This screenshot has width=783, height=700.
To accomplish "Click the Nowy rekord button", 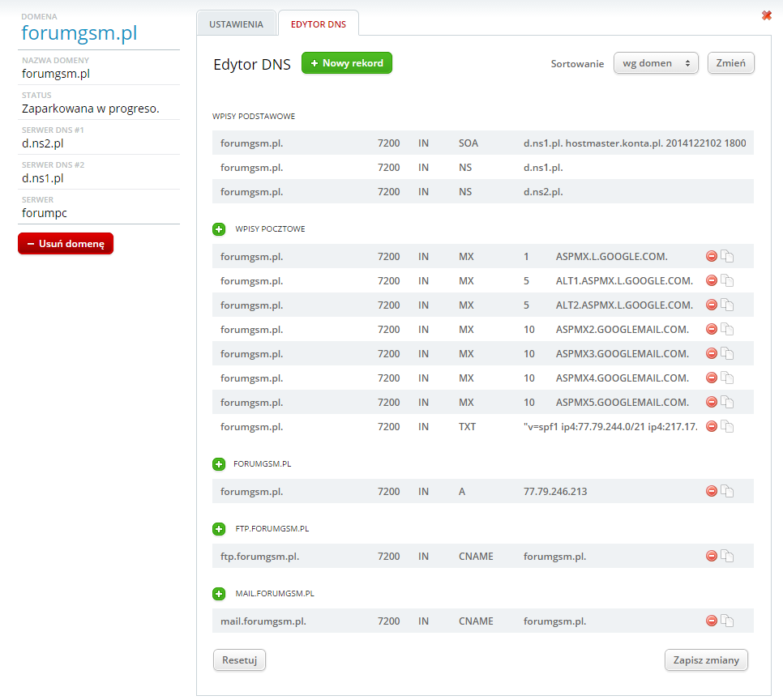I will click(347, 63).
